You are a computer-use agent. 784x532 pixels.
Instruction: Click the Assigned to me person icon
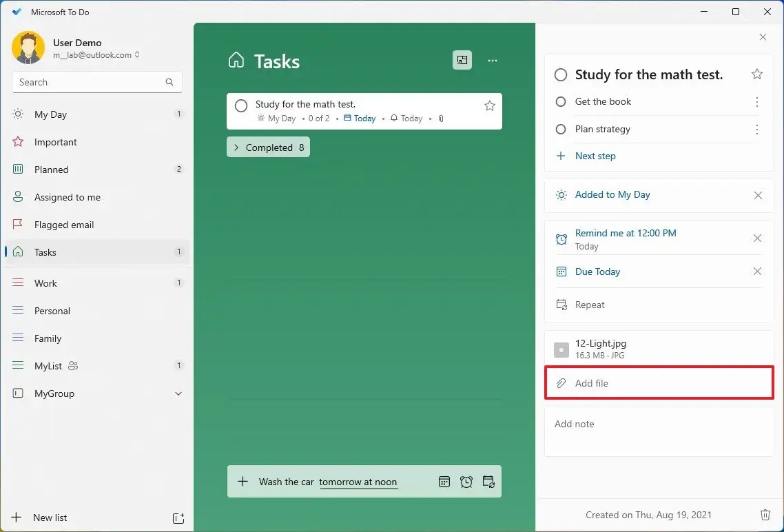(x=17, y=197)
